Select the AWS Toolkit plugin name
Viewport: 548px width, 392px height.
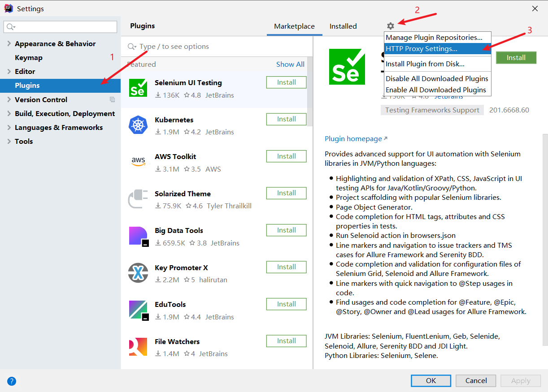[175, 157]
